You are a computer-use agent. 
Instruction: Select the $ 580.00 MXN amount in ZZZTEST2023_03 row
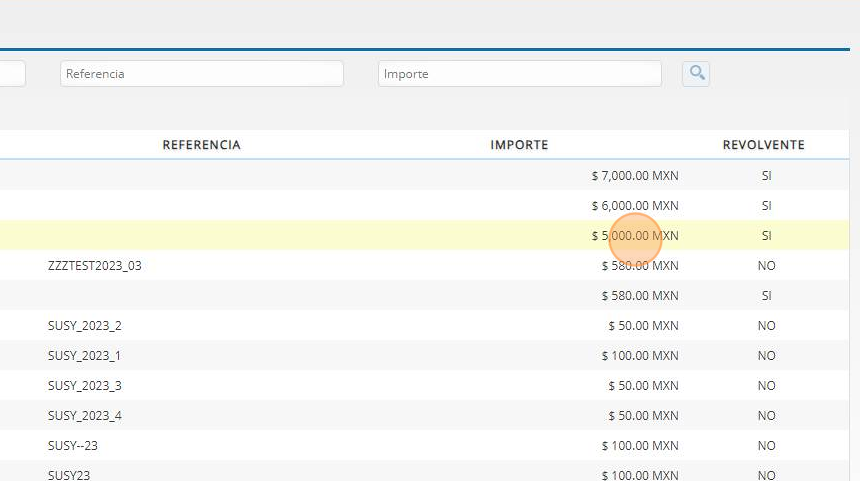pyautogui.click(x=640, y=265)
